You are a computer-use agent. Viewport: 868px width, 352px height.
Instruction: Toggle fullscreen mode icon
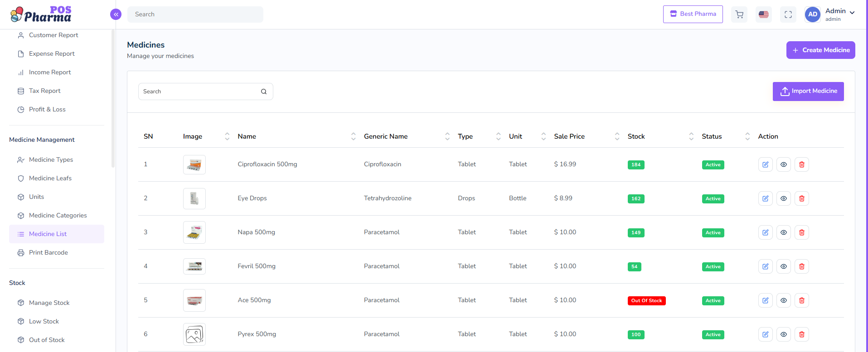788,14
